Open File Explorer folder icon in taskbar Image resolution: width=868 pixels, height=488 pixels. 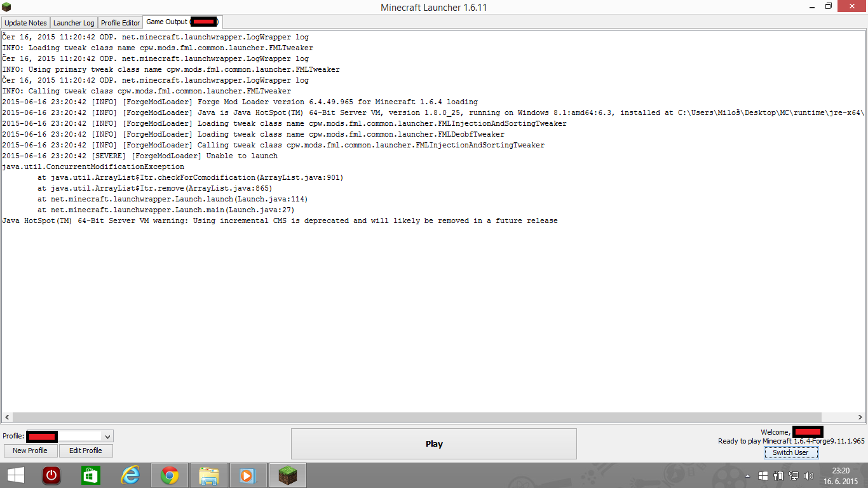coord(208,475)
